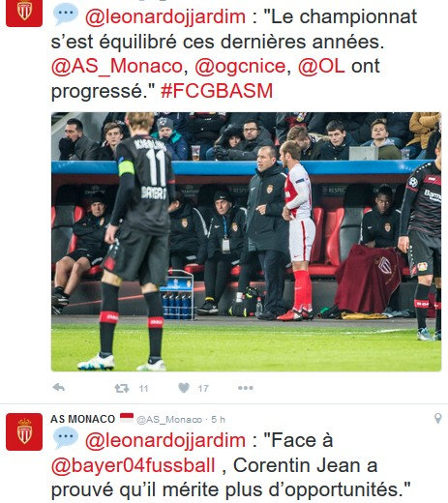Viewport: 448px width, 503px height.
Task: Enlarge the match photo in the tweet
Action: [246, 242]
